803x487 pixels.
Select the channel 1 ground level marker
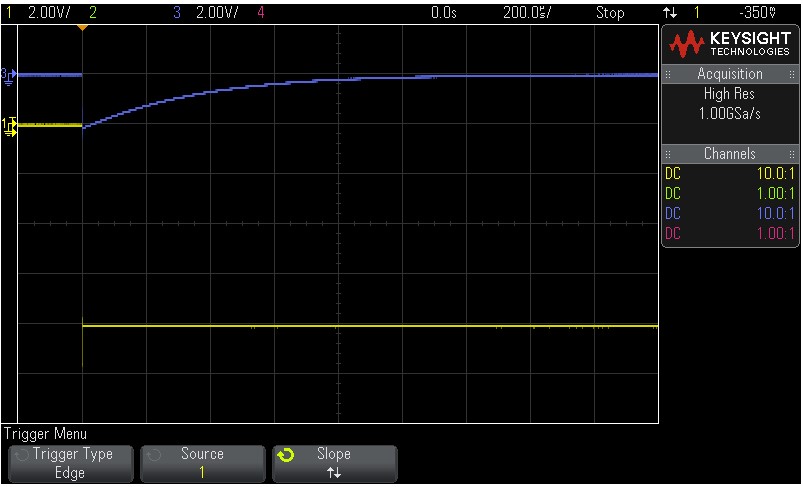pyautogui.click(x=9, y=127)
